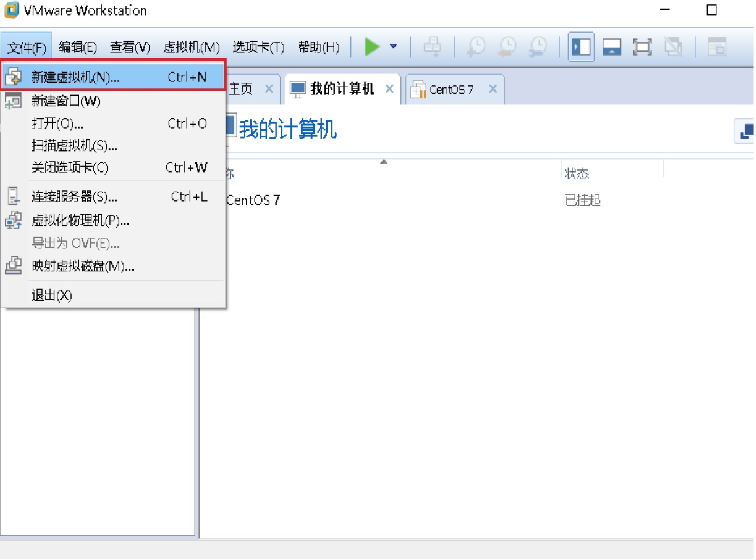Open the 选项卡(T) menu
Viewport: 756px width, 560px height.
(x=259, y=47)
